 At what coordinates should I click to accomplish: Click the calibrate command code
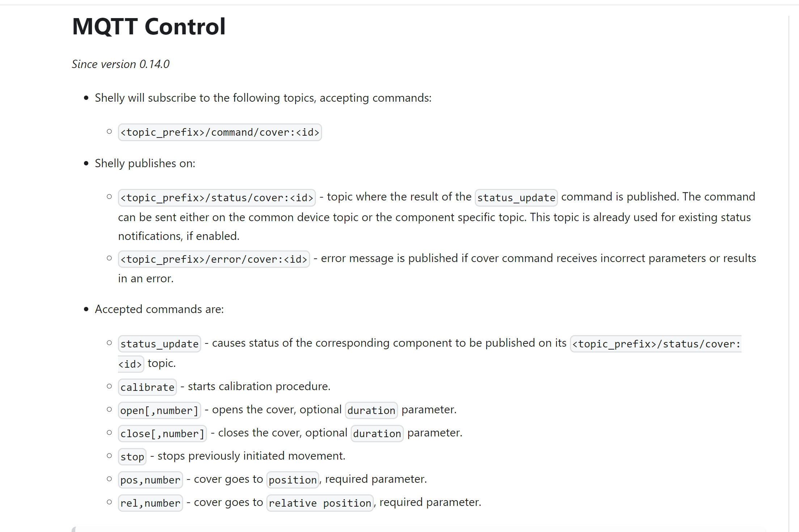click(147, 387)
